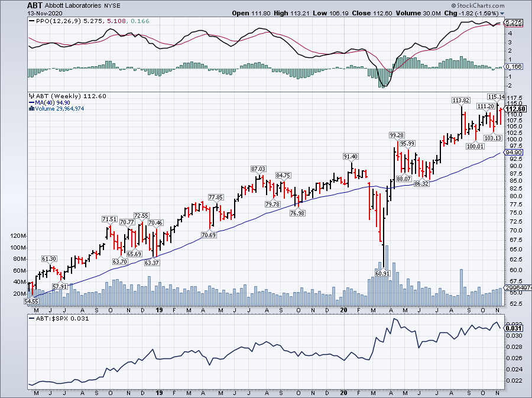
Task: Click the 60.91 crash low annotation
Action: pos(382,273)
